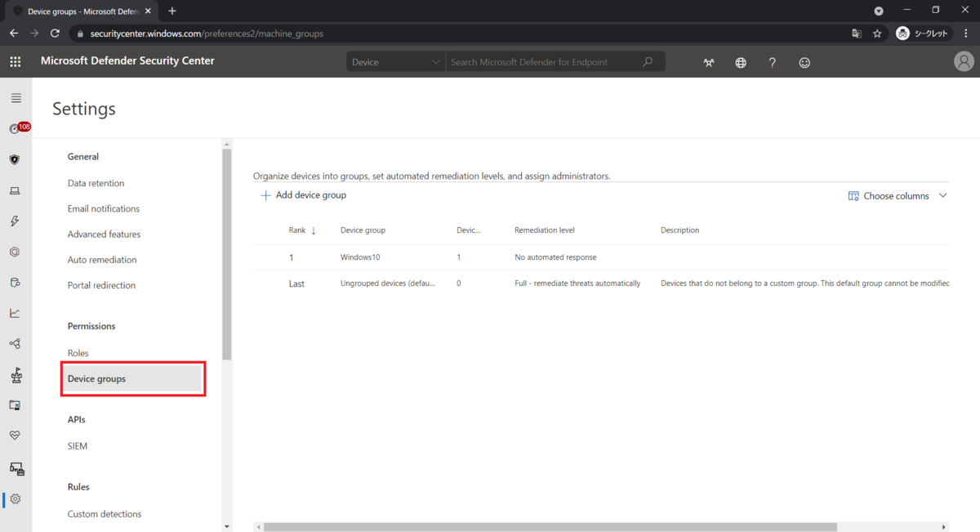Open Advanced features settings
Image resolution: width=980 pixels, height=532 pixels.
[x=105, y=234]
